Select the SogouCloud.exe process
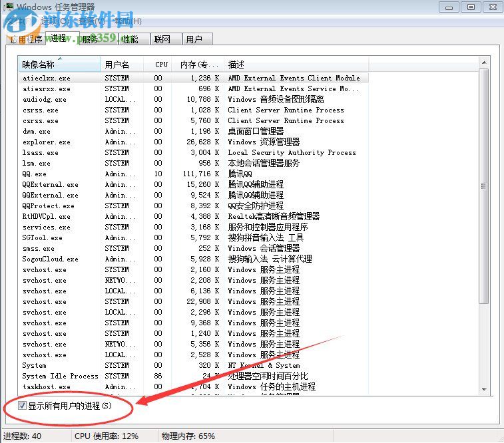Screen dimensions: 504x443 (x=194, y=259)
